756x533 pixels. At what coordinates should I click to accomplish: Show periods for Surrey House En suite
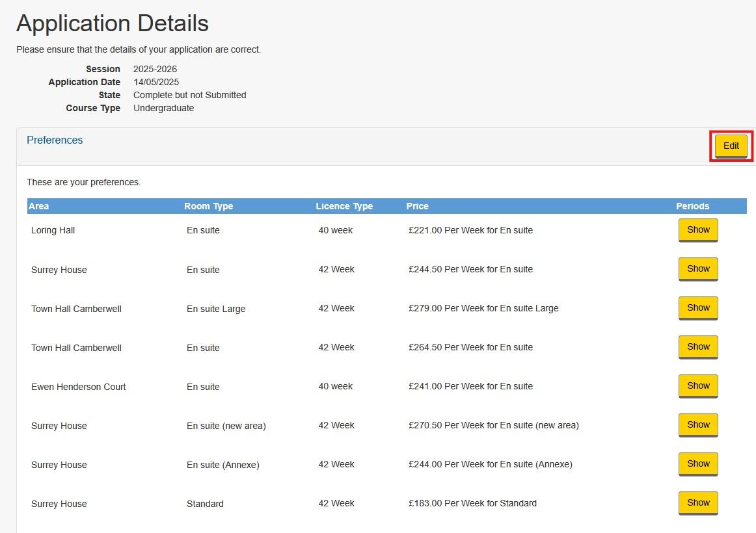tap(697, 268)
